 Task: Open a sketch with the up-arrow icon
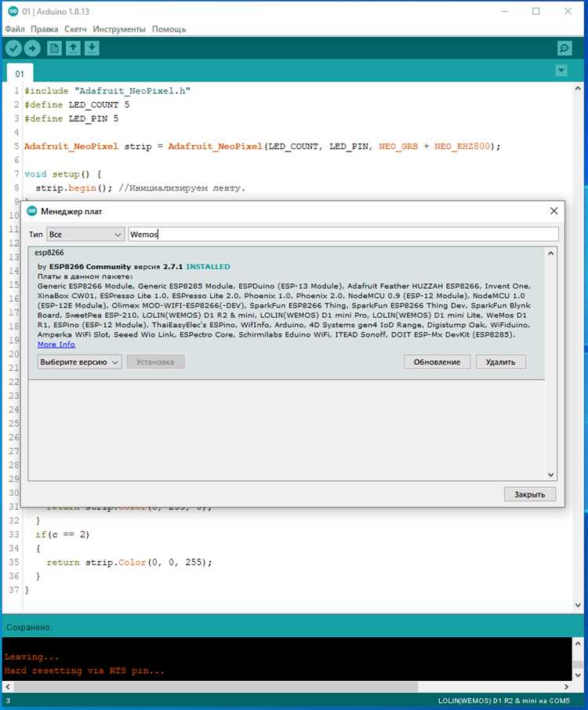[x=73, y=48]
